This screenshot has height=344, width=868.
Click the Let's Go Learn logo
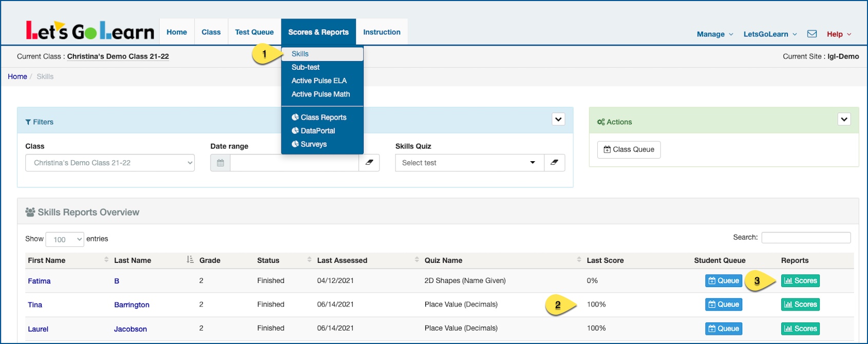pos(90,31)
